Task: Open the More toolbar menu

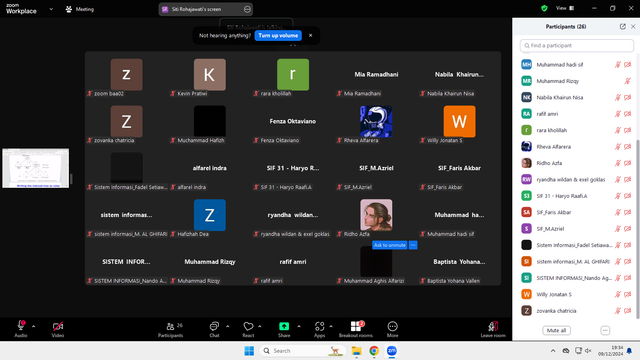Action: [x=393, y=329]
